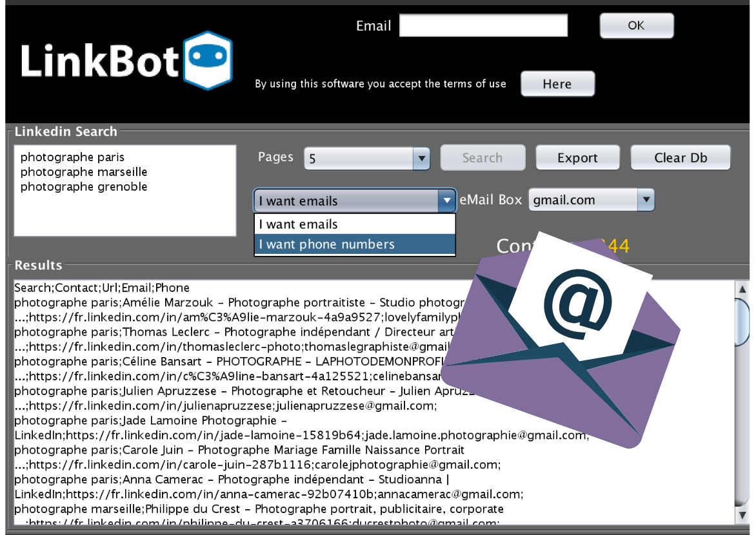Click the Anna Camerac result row

coord(232,480)
